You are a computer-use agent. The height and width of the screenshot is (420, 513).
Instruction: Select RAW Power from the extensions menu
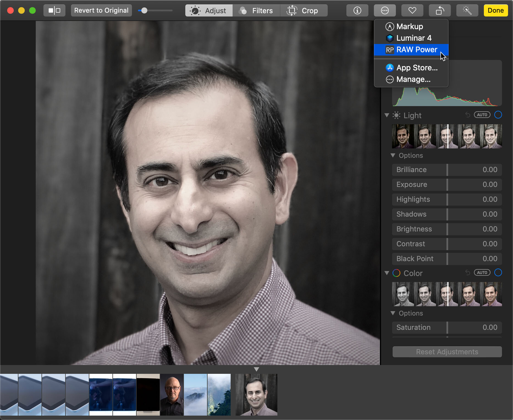tap(417, 50)
